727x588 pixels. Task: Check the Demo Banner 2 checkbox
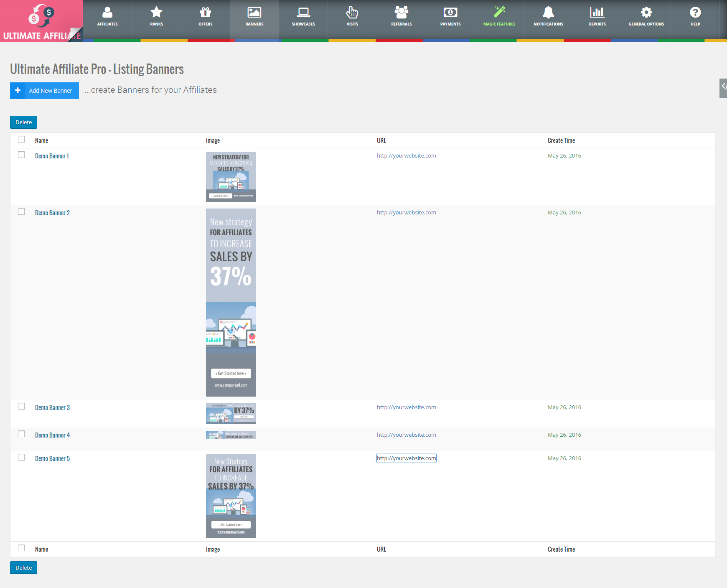pyautogui.click(x=21, y=211)
